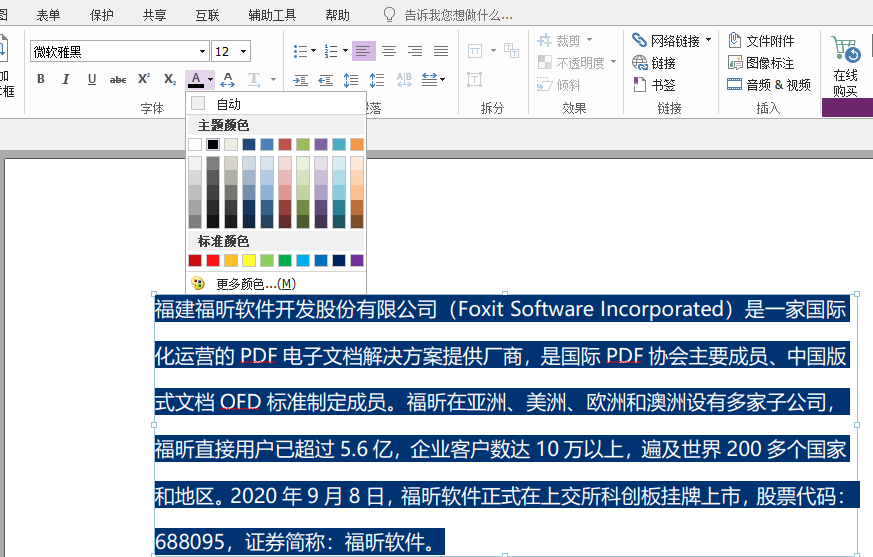Pick the white theme color swatch
This screenshot has width=873, height=557.
coord(195,145)
